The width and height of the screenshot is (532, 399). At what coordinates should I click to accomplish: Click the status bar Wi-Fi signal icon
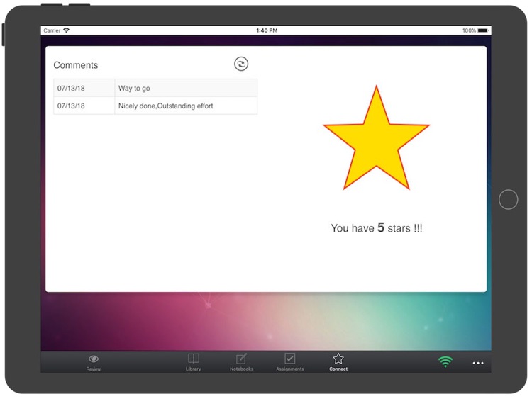67,30
